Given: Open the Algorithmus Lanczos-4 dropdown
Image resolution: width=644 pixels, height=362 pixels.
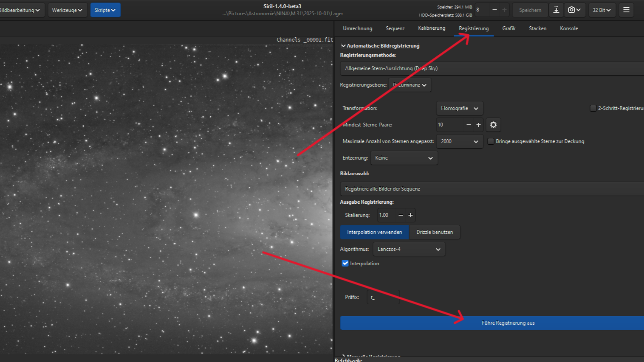Looking at the screenshot, I should click(409, 249).
